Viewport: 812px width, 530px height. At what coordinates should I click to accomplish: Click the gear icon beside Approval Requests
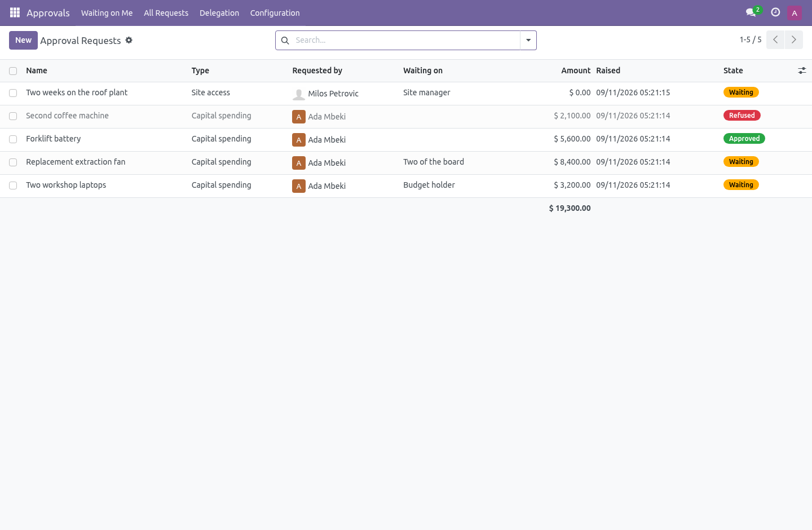point(129,40)
